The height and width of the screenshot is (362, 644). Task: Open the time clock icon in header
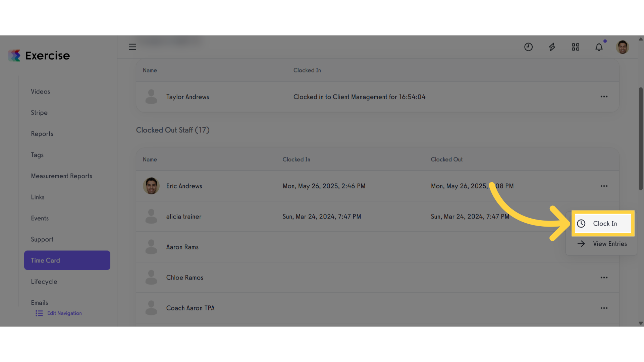coord(528,47)
